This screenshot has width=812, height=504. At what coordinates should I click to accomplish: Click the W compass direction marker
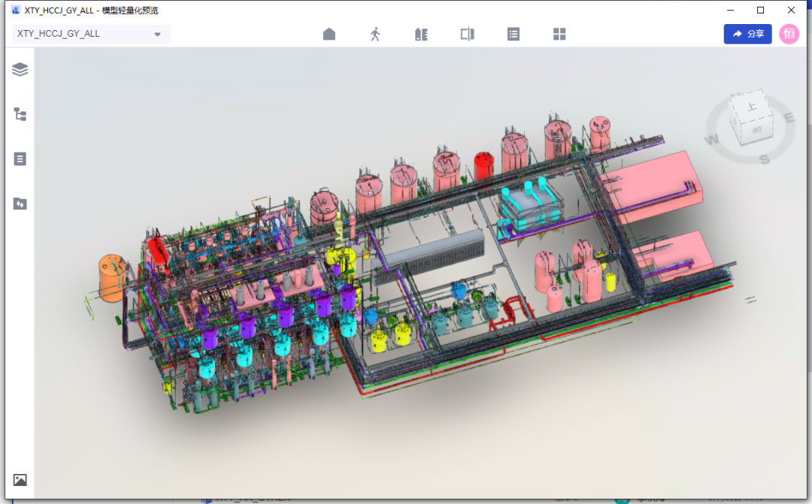(x=711, y=140)
